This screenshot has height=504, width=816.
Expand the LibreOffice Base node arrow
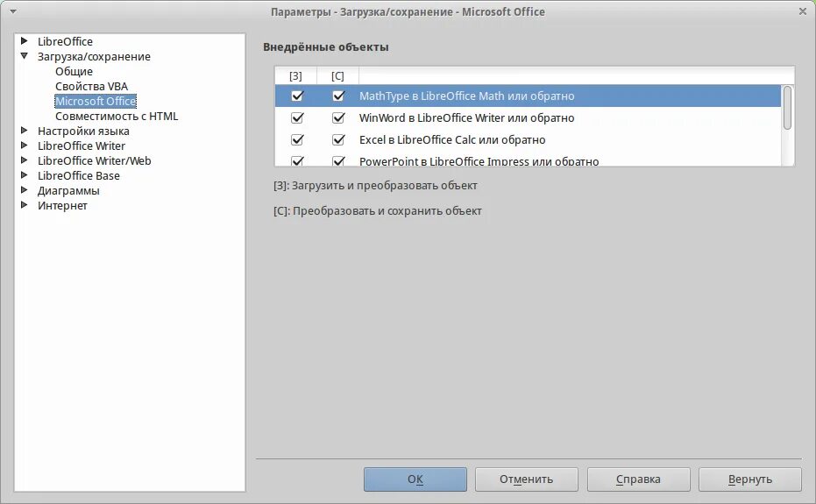(x=24, y=175)
